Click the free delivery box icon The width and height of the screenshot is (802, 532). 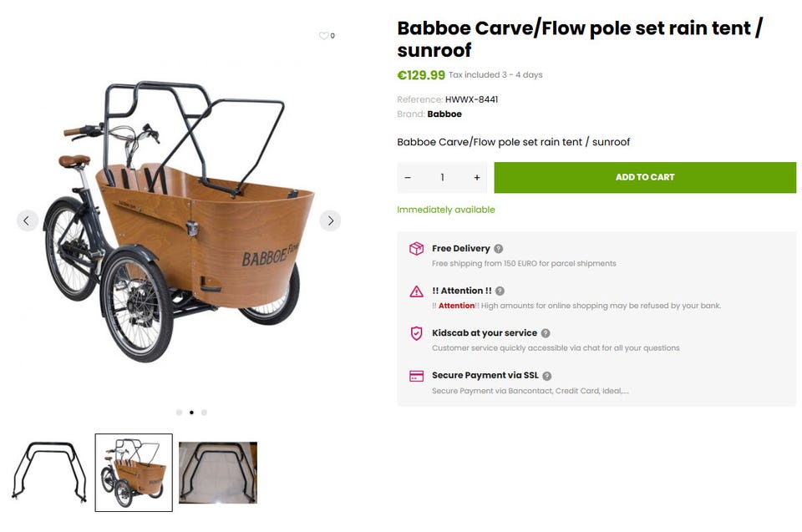click(416, 249)
